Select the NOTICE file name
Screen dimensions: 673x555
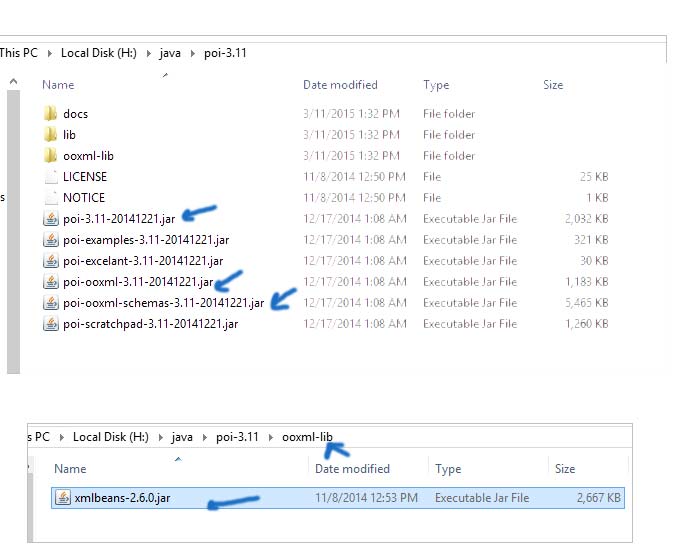(84, 198)
